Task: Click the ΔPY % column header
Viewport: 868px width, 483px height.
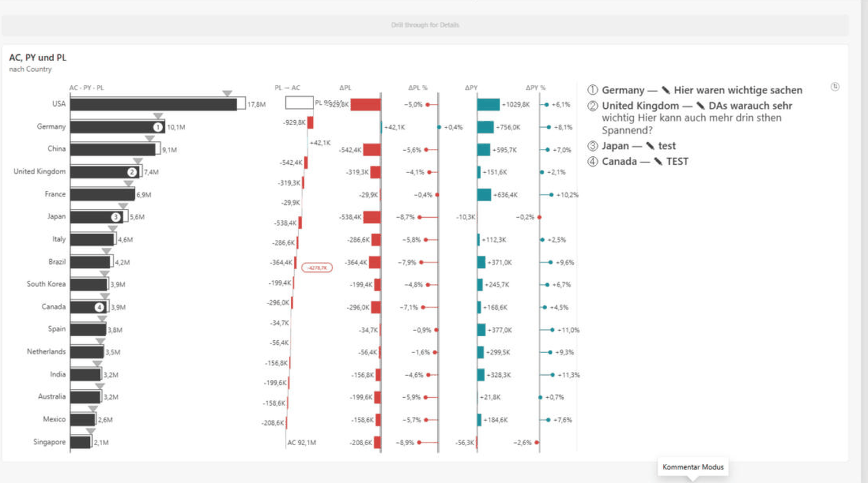Action: (535, 87)
